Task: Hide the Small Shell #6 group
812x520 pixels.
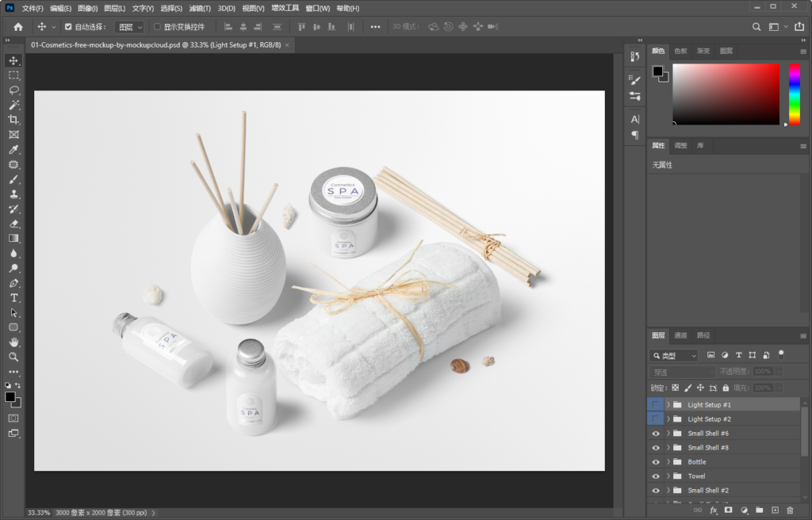Action: click(656, 434)
